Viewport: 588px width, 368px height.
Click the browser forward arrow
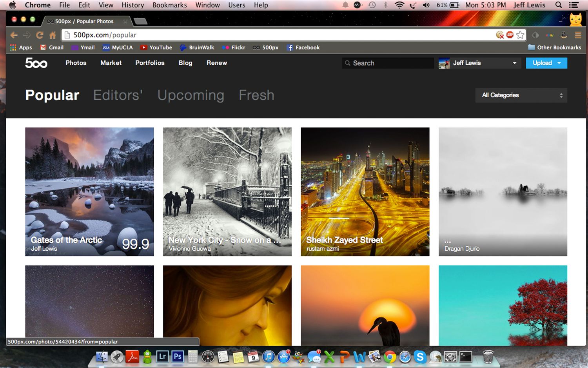point(27,35)
